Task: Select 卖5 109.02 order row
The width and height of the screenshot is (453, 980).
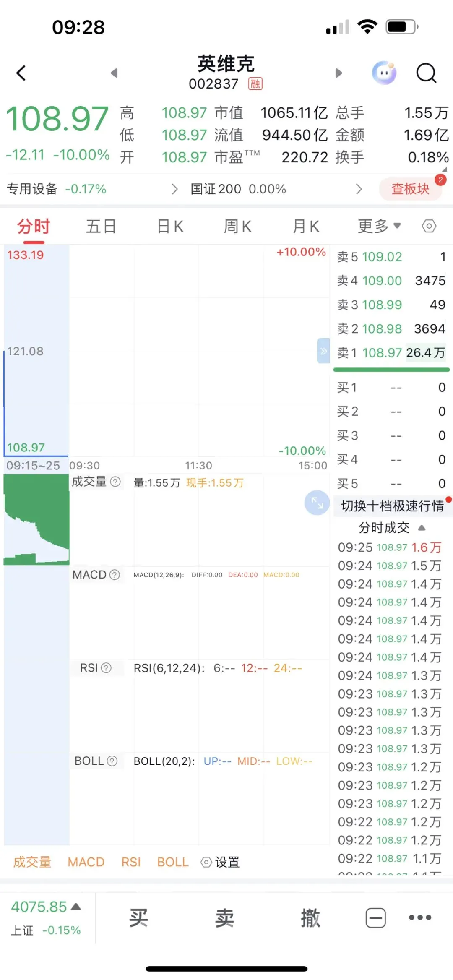Action: pos(391,257)
